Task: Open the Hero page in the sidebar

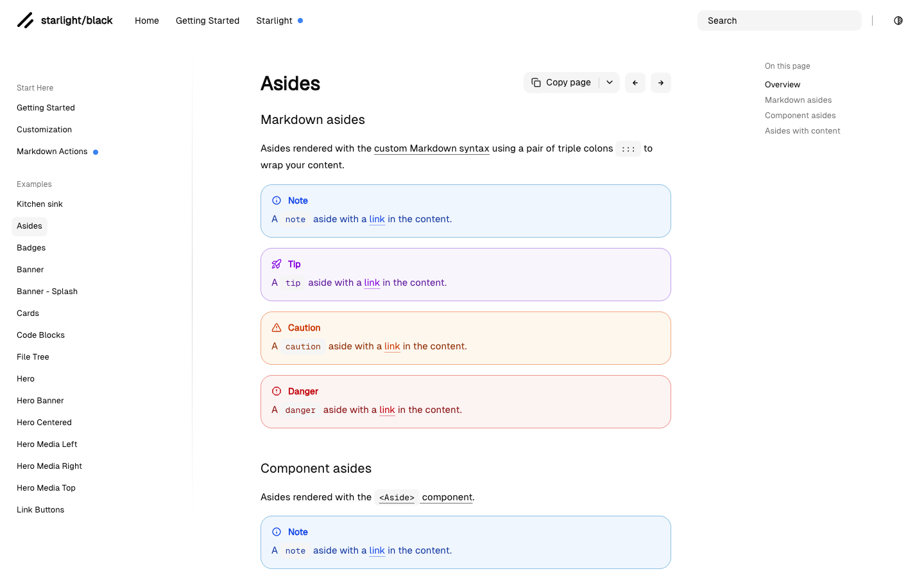Action: pos(26,379)
